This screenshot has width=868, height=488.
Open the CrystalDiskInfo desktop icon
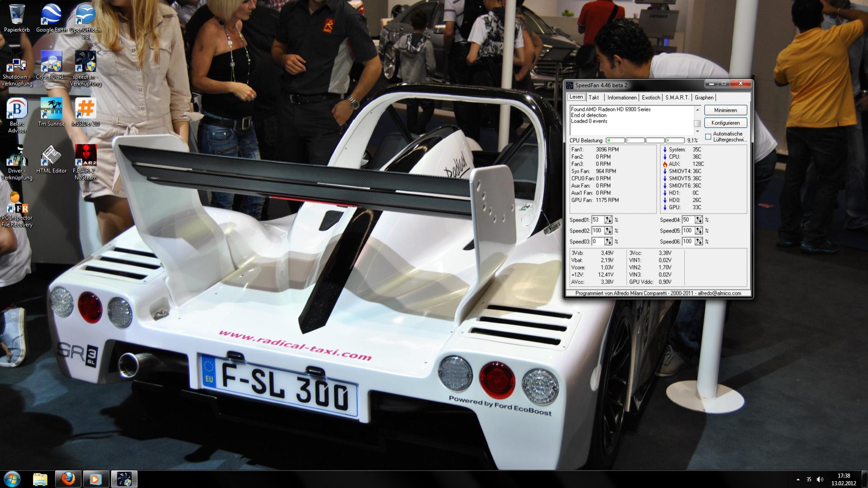(x=51, y=65)
